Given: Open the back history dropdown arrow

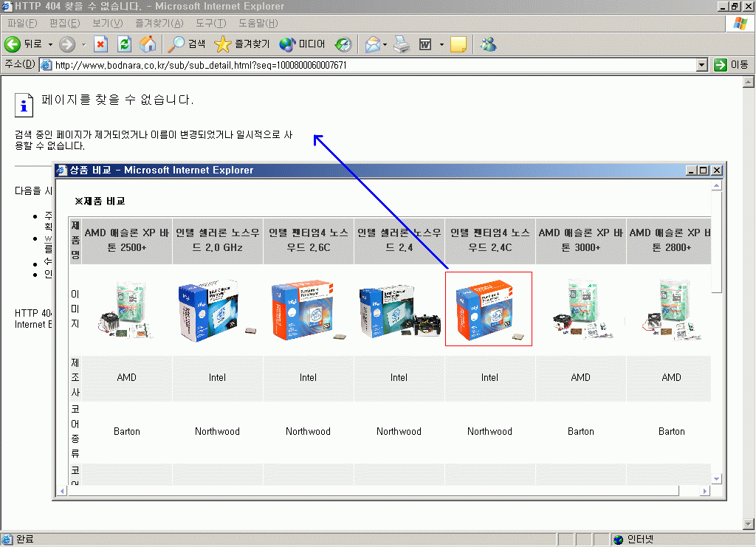Looking at the screenshot, I should click(x=50, y=44).
